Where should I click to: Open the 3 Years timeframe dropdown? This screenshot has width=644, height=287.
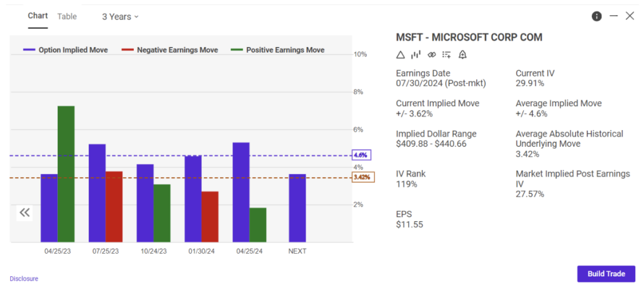120,17
